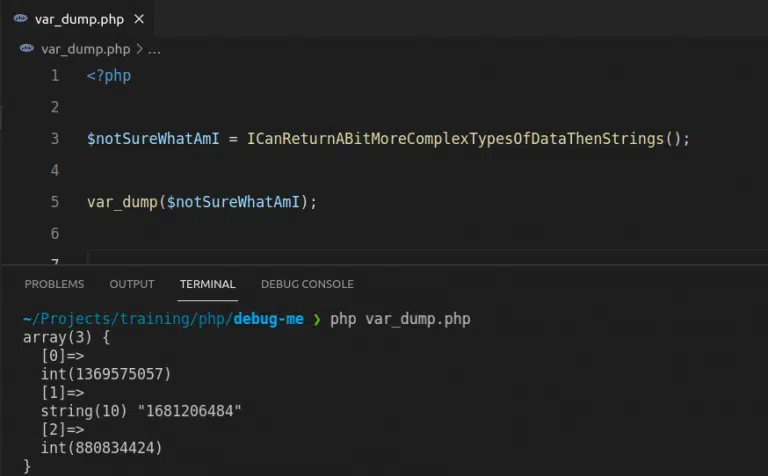Switch to the PROBLEMS panel tab
768x476 pixels.
click(x=54, y=284)
